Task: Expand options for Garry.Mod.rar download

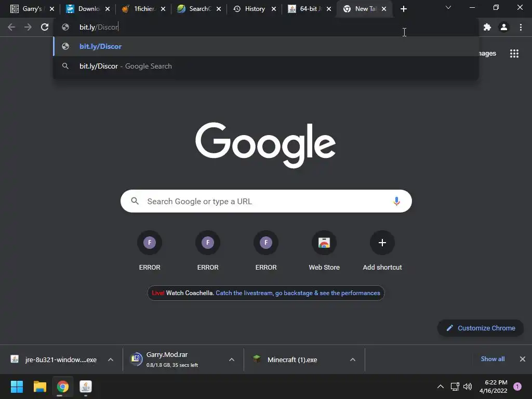Action: (x=232, y=360)
